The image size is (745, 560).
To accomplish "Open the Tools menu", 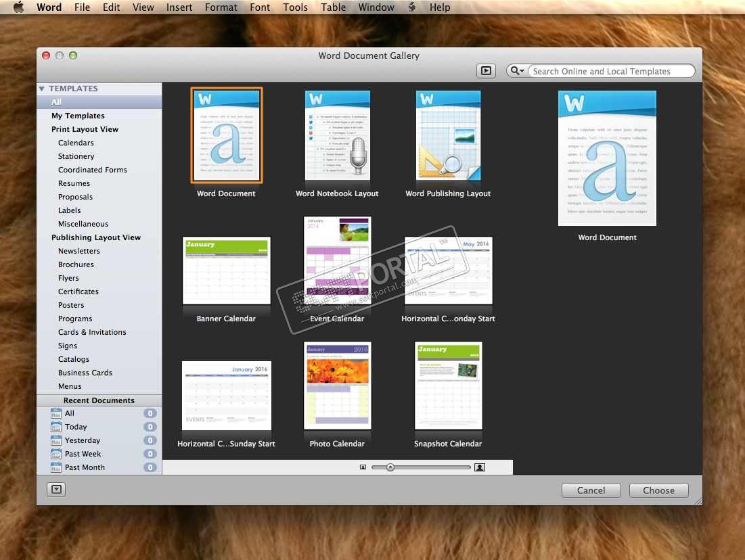I will click(x=296, y=7).
